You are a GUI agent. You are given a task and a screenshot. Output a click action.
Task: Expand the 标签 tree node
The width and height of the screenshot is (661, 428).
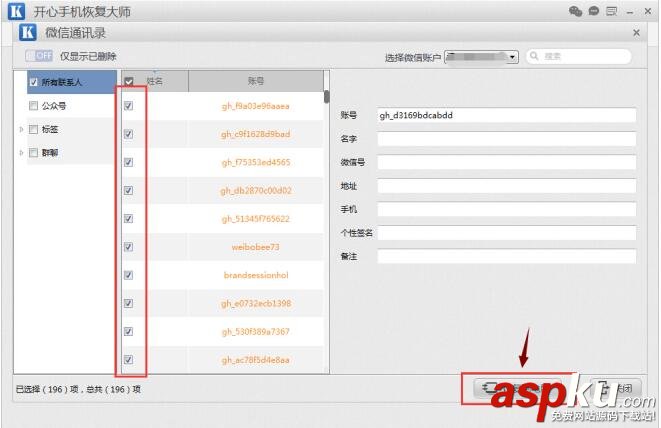coord(21,129)
